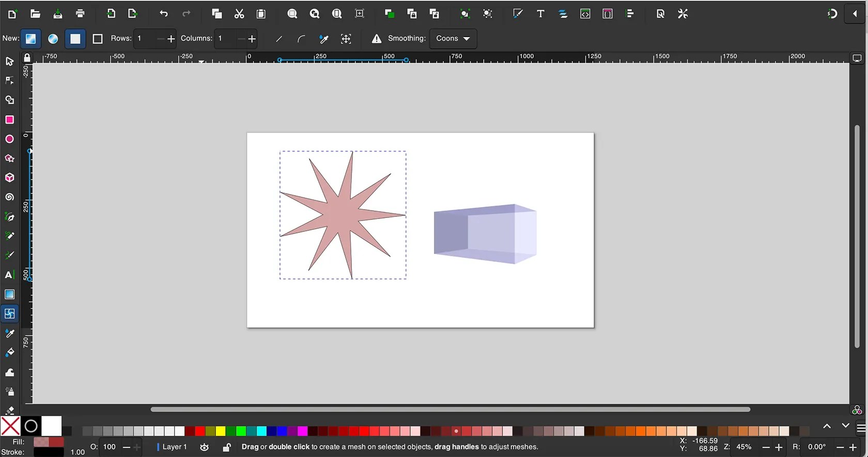Open the Smoothing Coons dropdown
Screen dimensions: 868x457
pyautogui.click(x=453, y=39)
